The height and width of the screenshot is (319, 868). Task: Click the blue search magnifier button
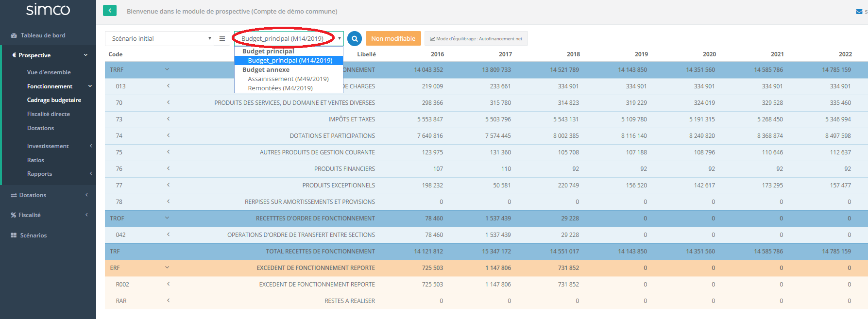coord(355,38)
